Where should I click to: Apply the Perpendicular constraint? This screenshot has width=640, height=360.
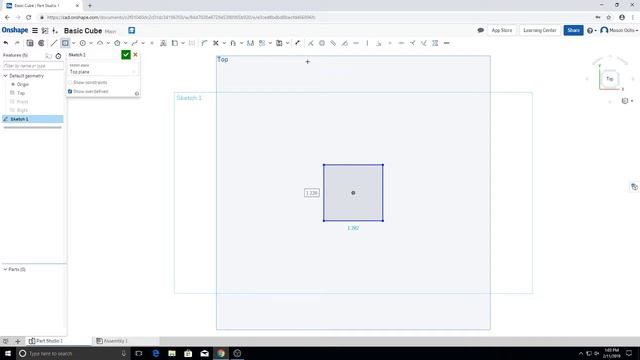(x=379, y=43)
